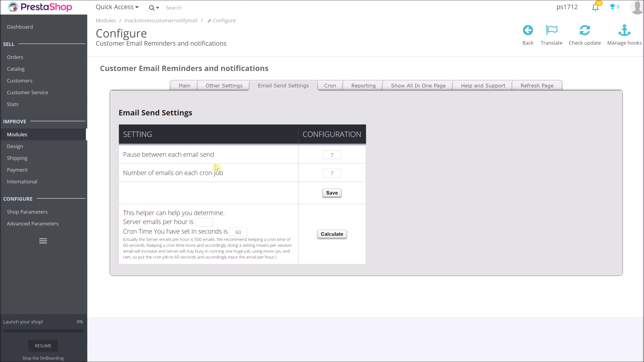Click the RESUME onboarding button
This screenshot has height=362, width=644.
click(43, 346)
